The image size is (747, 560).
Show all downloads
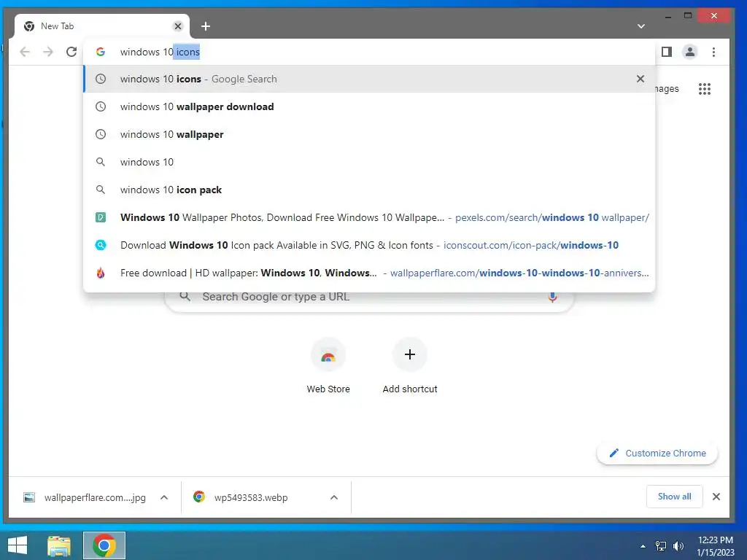[674, 497]
